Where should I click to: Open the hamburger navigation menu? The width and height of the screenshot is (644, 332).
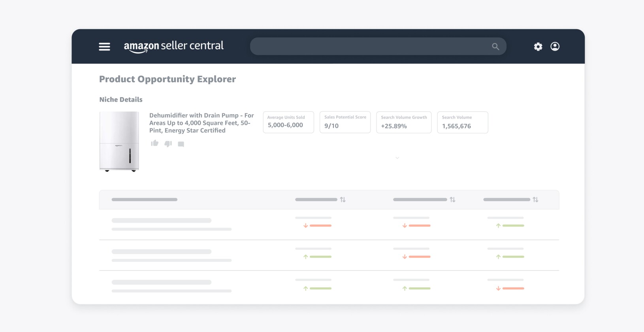[104, 47]
